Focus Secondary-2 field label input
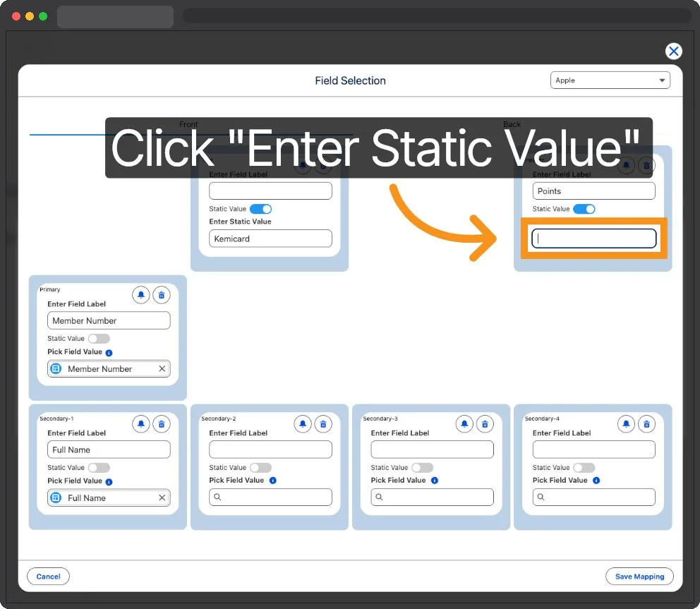 pos(270,450)
